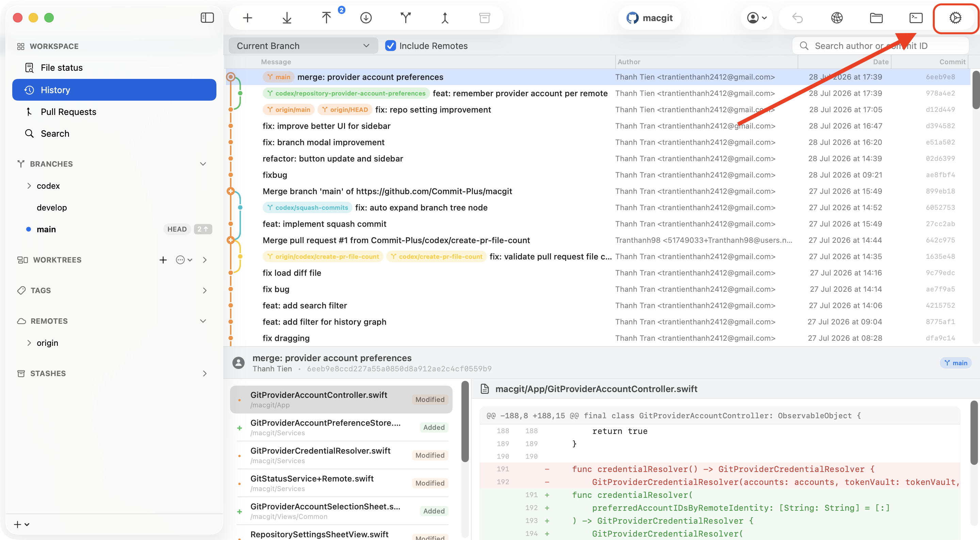Expand the codex branch folder
This screenshot has width=980, height=540.
pyautogui.click(x=29, y=186)
